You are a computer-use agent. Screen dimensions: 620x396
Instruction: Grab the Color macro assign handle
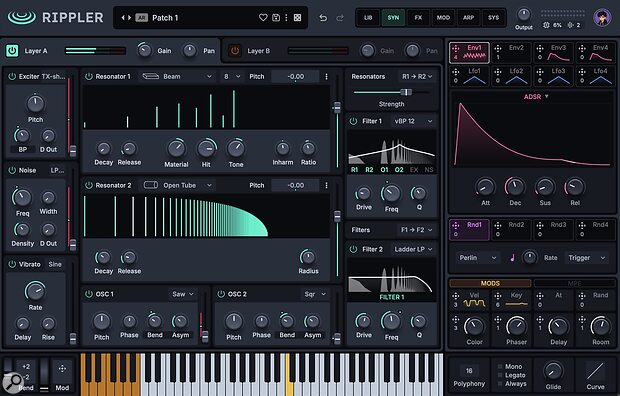[456, 319]
